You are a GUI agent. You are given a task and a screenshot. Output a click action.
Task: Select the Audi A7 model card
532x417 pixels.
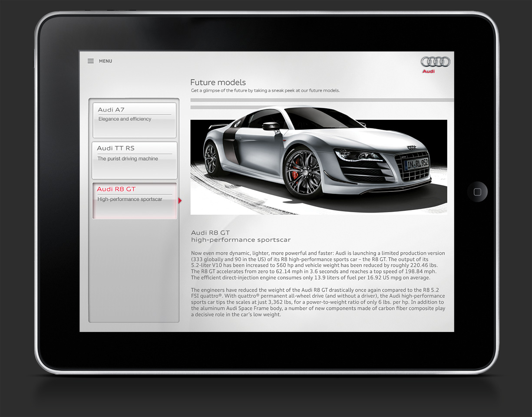[x=135, y=120]
